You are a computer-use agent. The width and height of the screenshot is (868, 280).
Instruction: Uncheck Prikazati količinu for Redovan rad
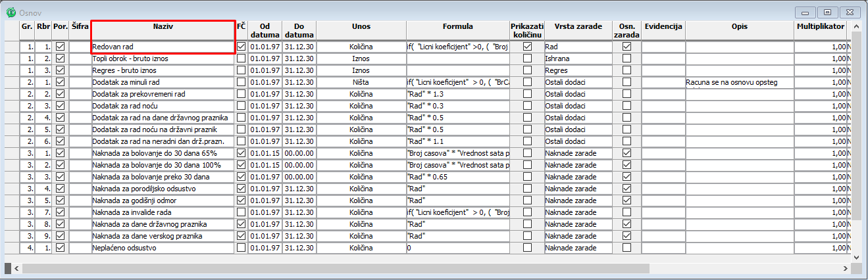(527, 47)
